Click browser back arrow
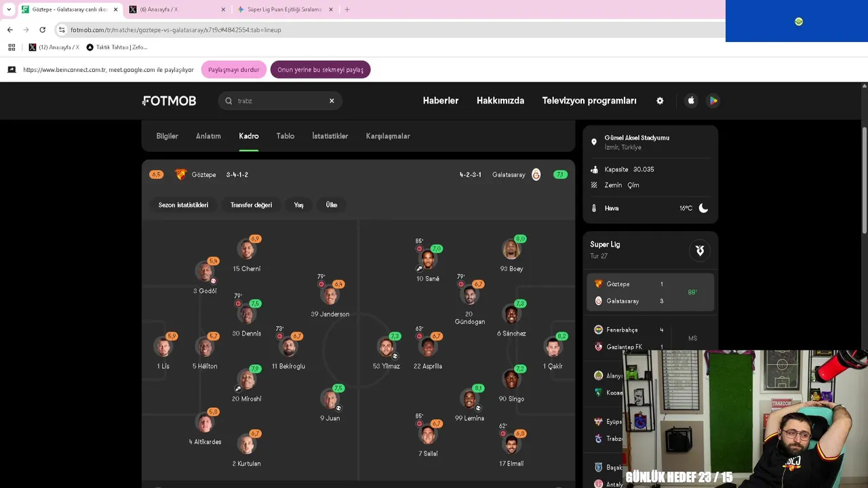 (x=9, y=30)
